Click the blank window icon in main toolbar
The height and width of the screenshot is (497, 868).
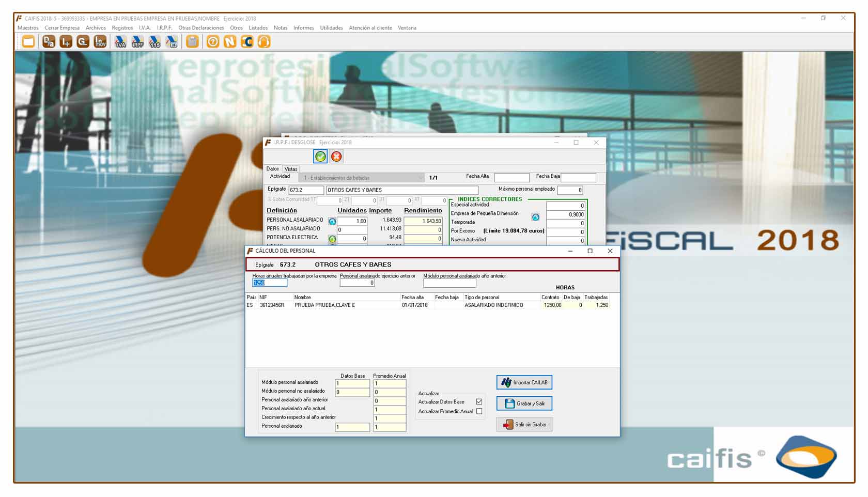coord(28,42)
